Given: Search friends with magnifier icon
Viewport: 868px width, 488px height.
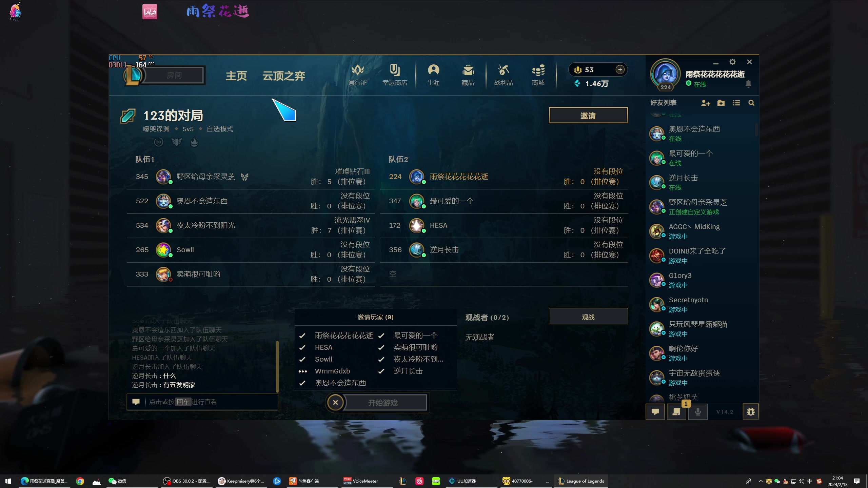Looking at the screenshot, I should pyautogui.click(x=751, y=103).
